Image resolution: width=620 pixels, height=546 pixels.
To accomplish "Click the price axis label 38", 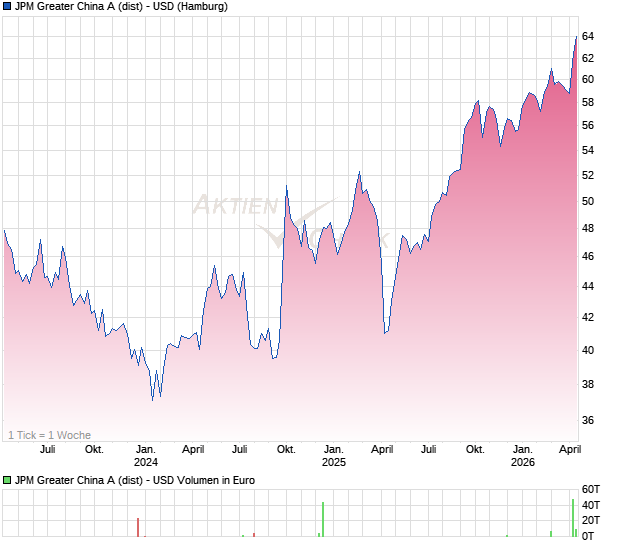I will click(x=588, y=384).
